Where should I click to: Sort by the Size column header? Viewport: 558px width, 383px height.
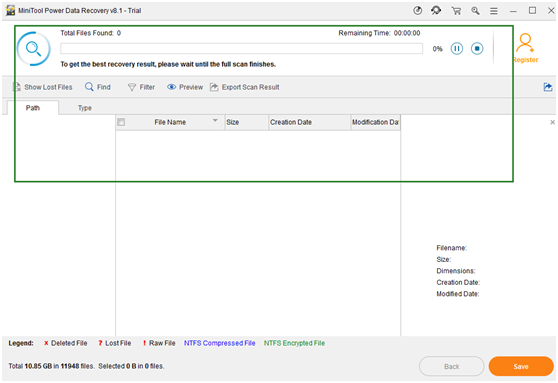point(246,122)
